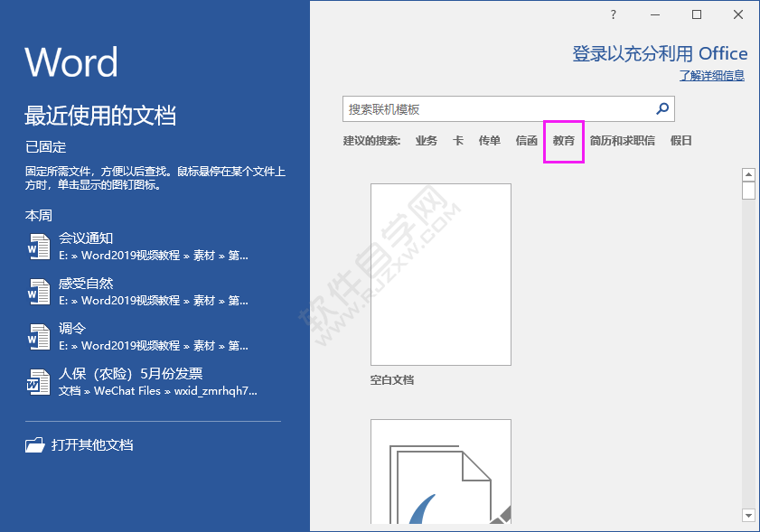This screenshot has height=532, width=760.
Task: Open recent document 感受自然
Action: [x=153, y=292]
